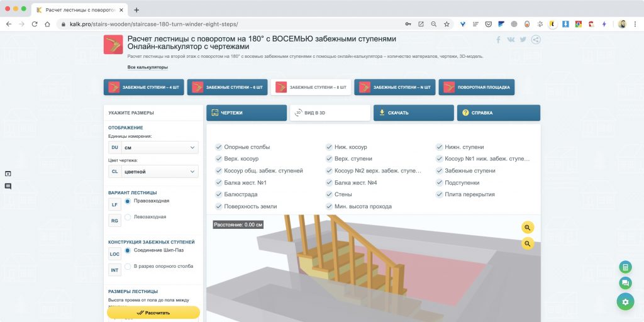Toggle Верх. косоур checkbox
This screenshot has height=322, width=644.
point(218,158)
